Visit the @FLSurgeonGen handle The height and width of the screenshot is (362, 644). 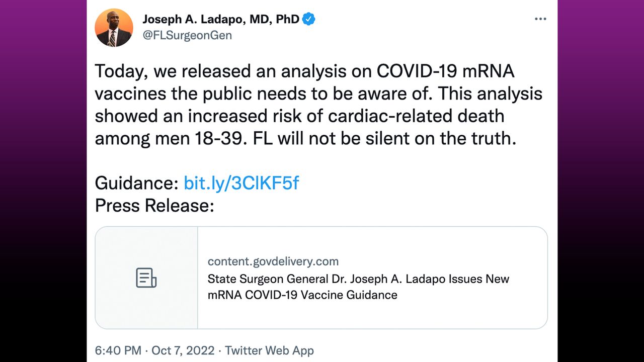point(187,36)
